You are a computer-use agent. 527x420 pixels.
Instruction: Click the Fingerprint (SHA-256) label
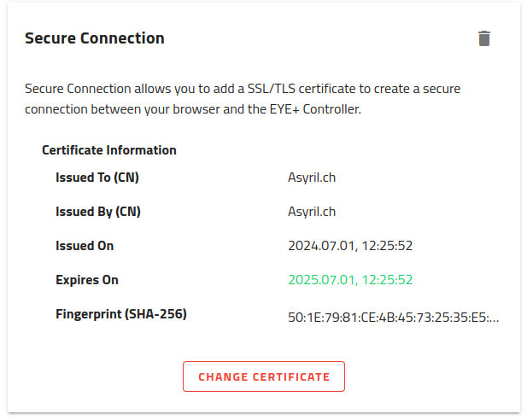click(x=121, y=314)
